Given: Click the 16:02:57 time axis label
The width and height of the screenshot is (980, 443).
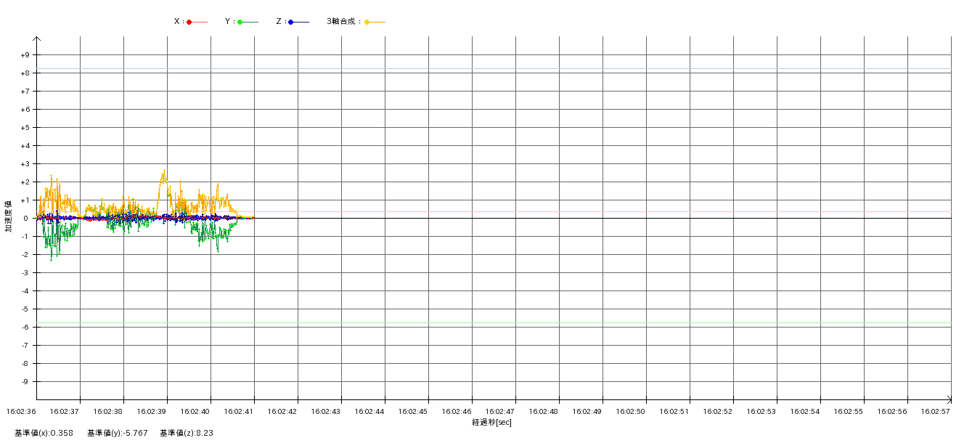Looking at the screenshot, I should point(936,411).
